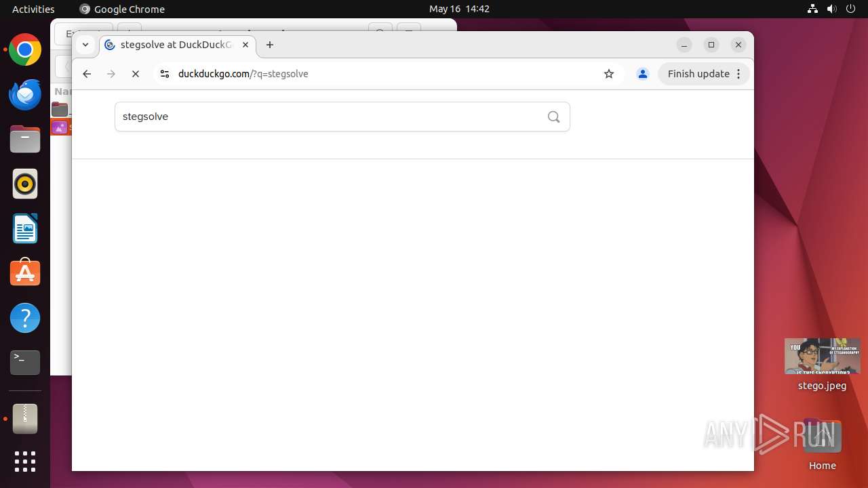Click DuckDuckGo search magnifier icon
The height and width of the screenshot is (488, 868).
tap(554, 117)
